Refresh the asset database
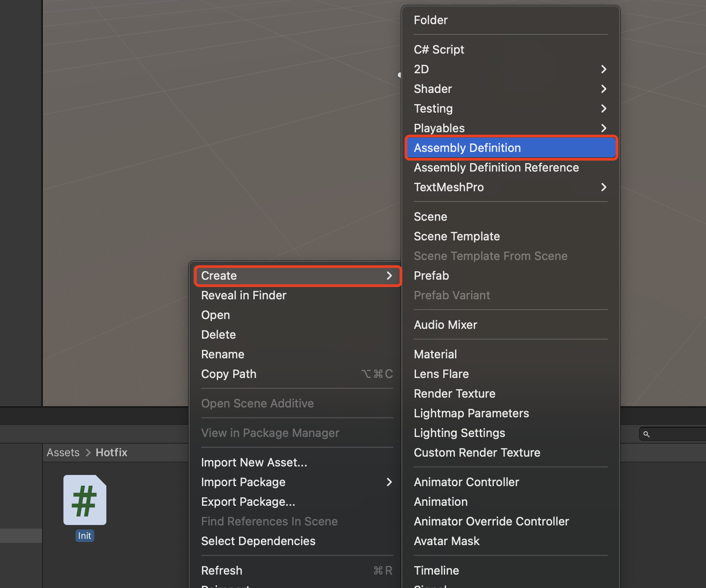The width and height of the screenshot is (706, 588). coord(297,571)
